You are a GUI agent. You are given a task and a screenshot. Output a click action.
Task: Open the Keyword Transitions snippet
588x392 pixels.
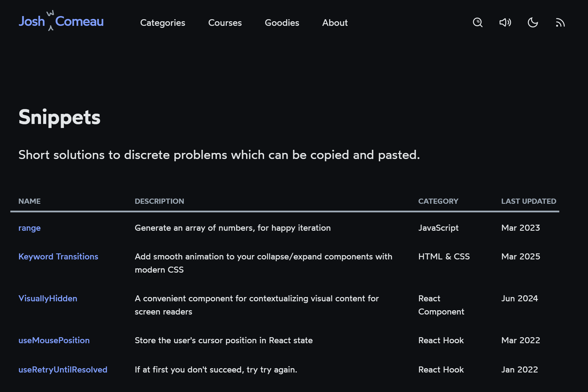[58, 257]
